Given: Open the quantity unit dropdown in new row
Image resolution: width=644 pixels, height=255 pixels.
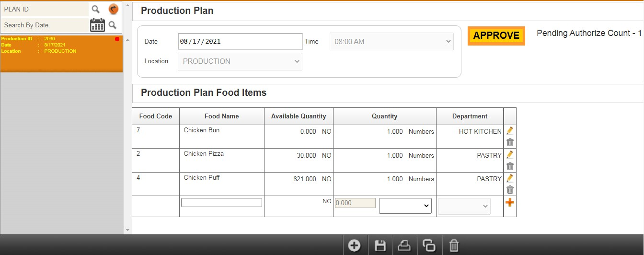Looking at the screenshot, I should tap(405, 206).
